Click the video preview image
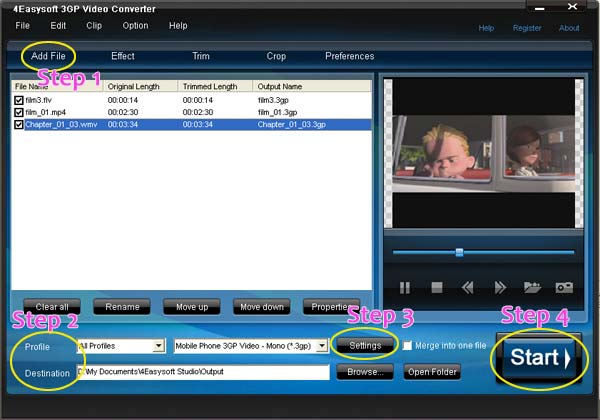 coord(484,153)
